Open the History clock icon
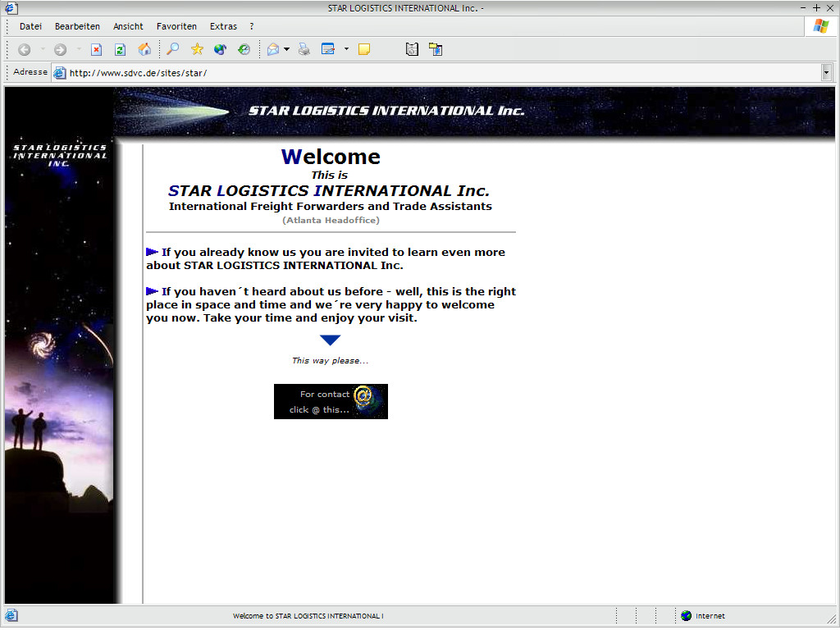Screen dimensions: 840x630 click(244, 50)
